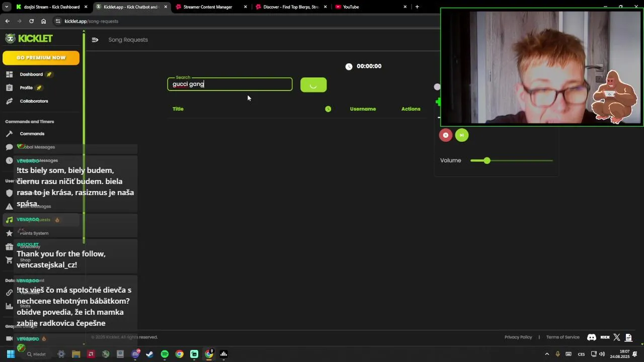This screenshot has width=644, height=362.
Task: Click the green skip next song button
Action: tap(462, 135)
